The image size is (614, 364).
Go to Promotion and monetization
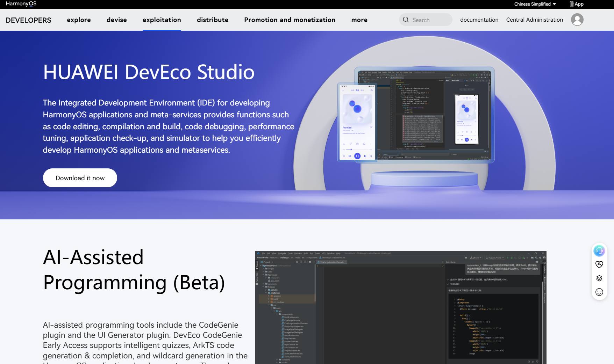pos(290,20)
